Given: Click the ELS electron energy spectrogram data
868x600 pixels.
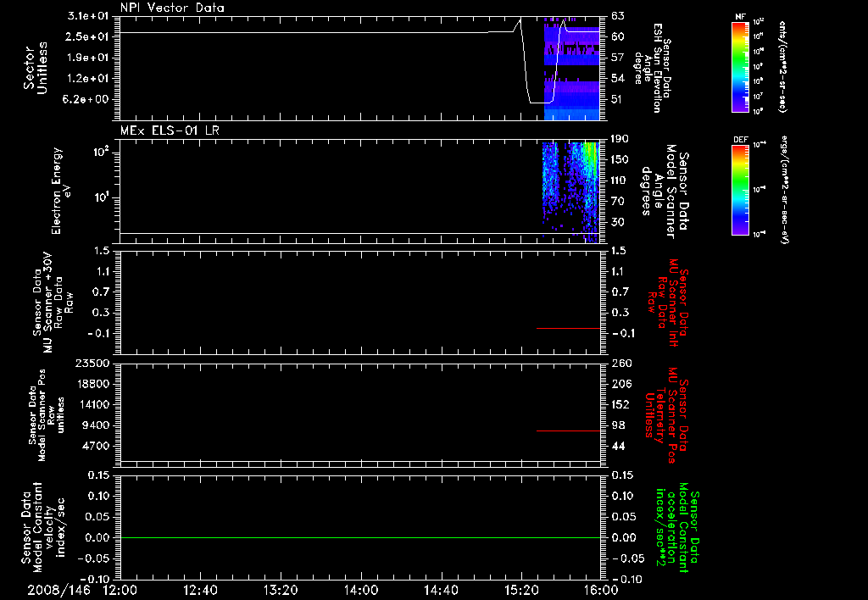Looking at the screenshot, I should 570,191.
